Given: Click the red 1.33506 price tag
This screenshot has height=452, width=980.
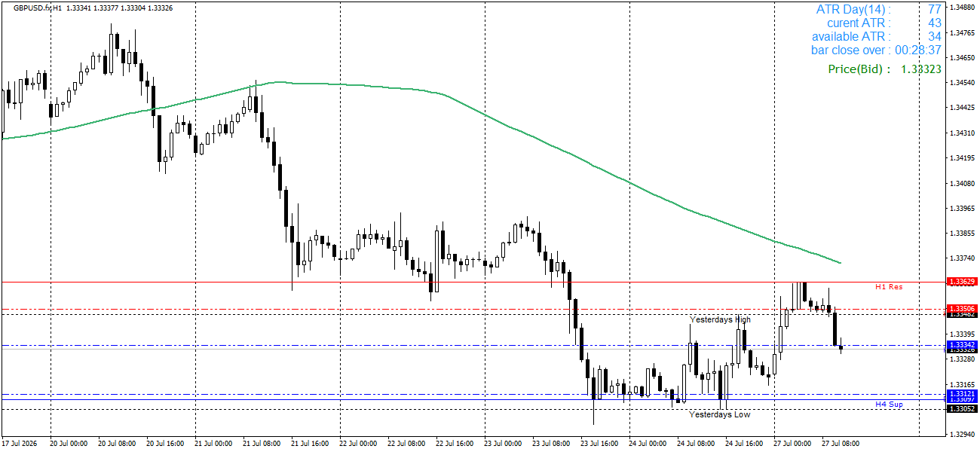Looking at the screenshot, I should [963, 309].
